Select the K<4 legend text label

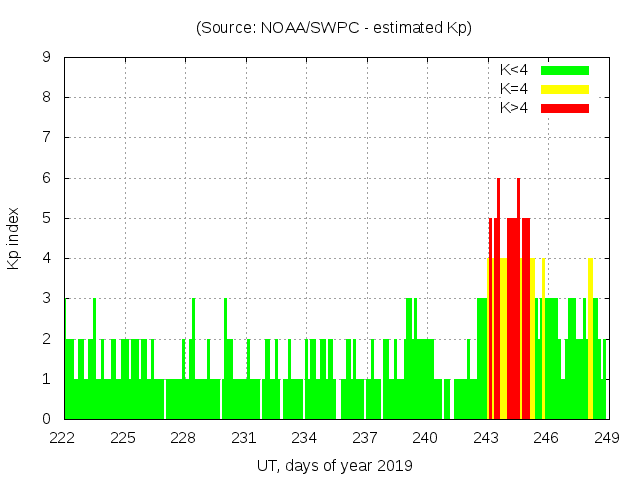514,70
